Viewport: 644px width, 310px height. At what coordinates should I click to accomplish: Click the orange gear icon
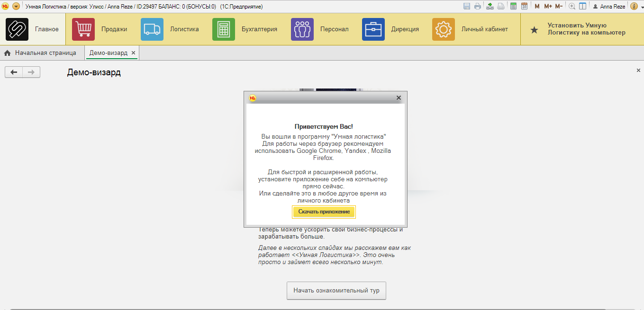tap(444, 29)
